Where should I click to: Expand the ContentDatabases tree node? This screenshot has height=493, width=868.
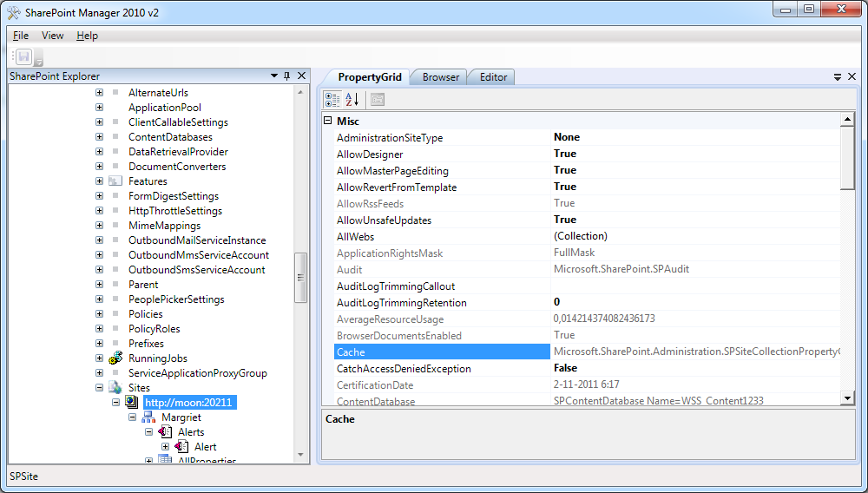[x=99, y=137]
